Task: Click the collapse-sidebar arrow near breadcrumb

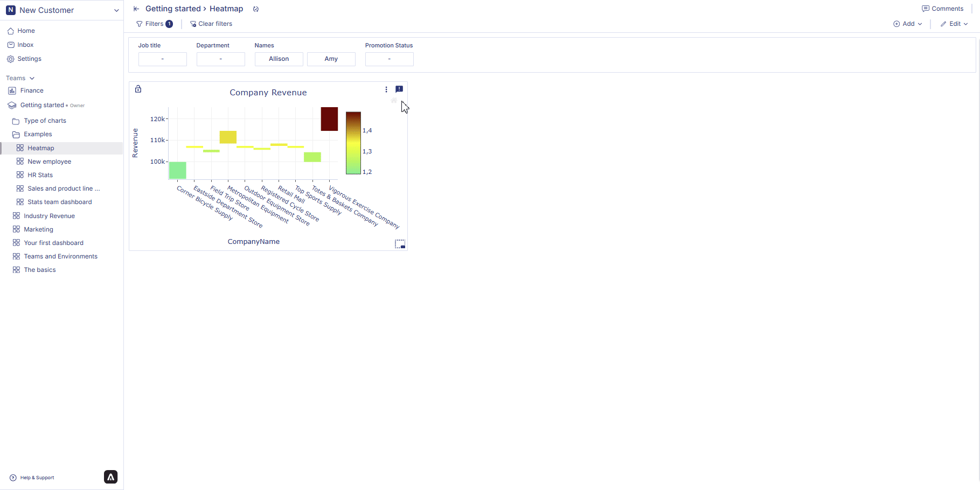Action: 136,9
